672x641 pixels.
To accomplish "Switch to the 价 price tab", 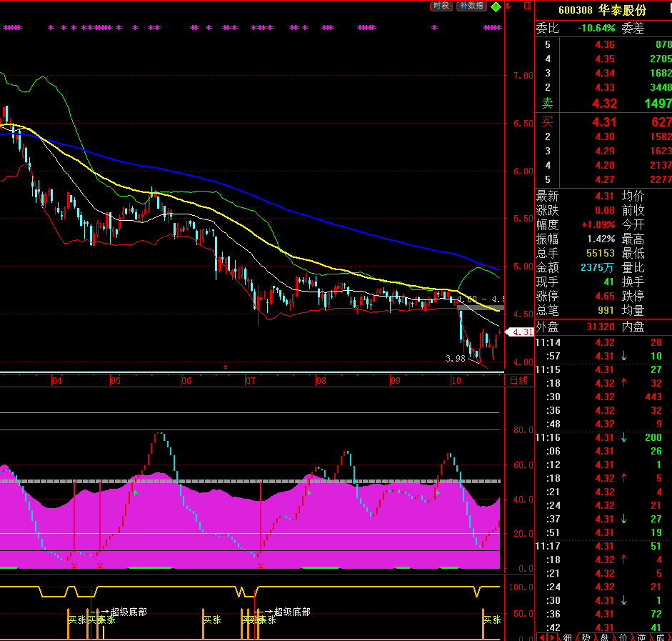I will (x=623, y=637).
